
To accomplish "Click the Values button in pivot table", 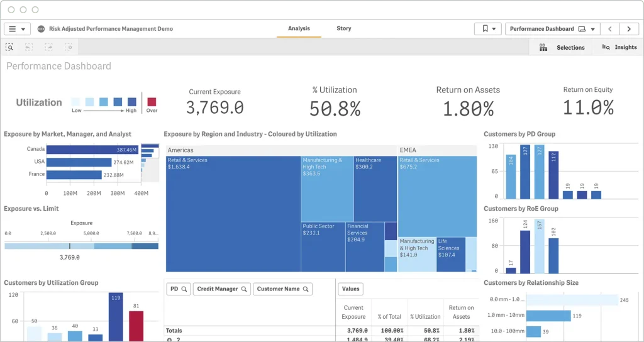I will click(x=350, y=289).
